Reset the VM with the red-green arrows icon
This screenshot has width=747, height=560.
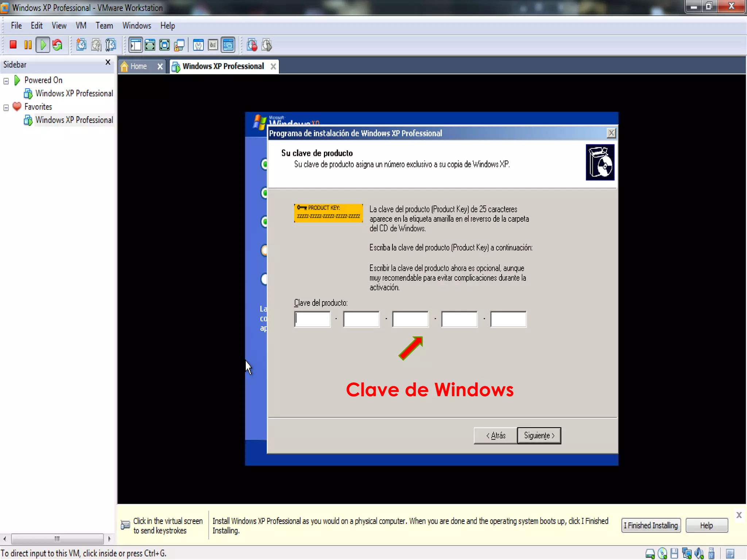coord(57,45)
